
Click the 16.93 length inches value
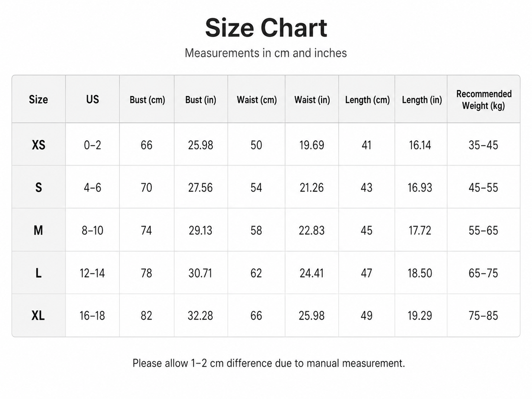click(x=420, y=188)
